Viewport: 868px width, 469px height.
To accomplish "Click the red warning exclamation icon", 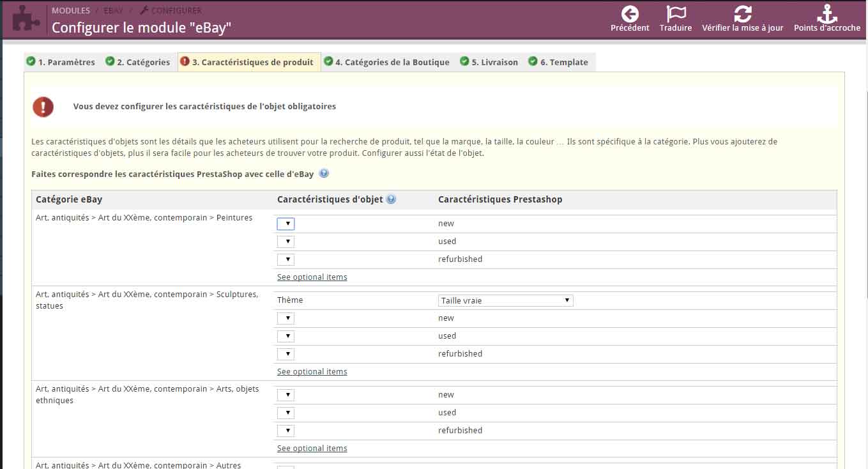I will [x=43, y=107].
